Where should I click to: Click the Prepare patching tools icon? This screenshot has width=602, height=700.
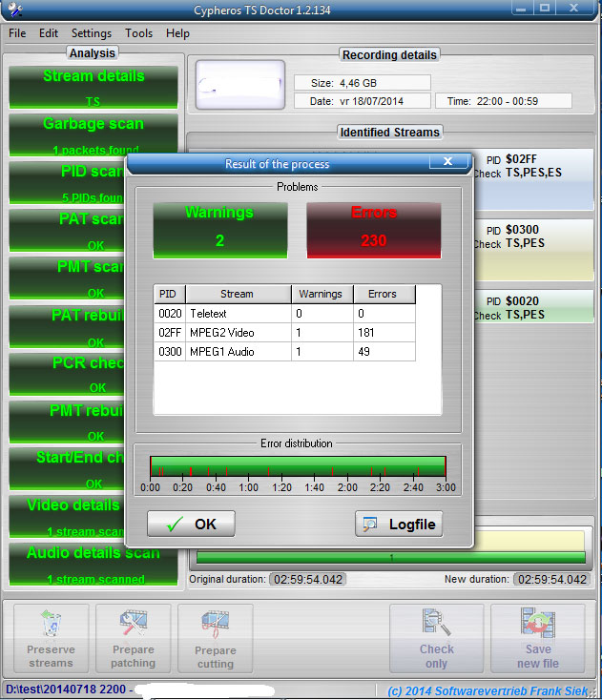[x=133, y=623]
